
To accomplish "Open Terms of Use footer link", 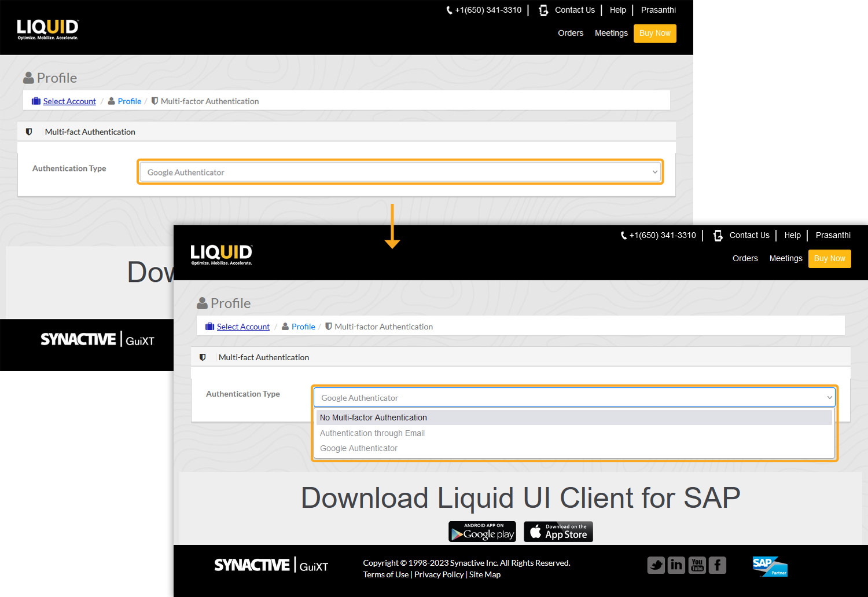I will (x=386, y=574).
